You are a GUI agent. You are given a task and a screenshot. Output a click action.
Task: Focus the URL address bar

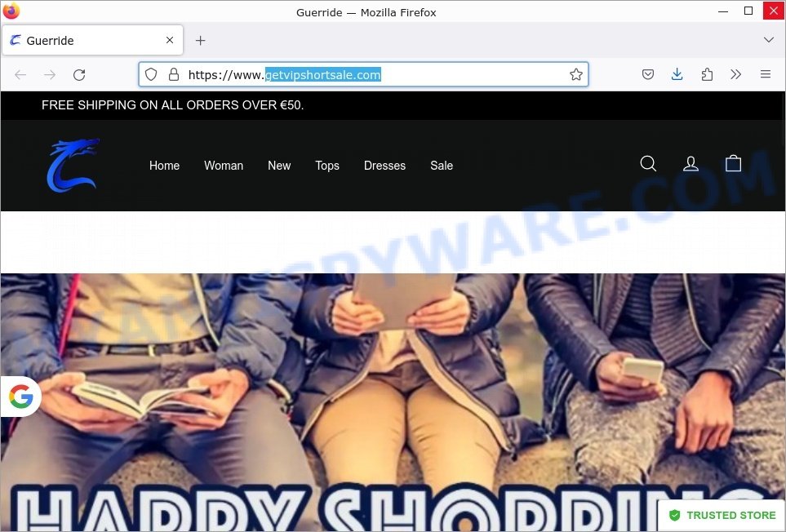point(363,74)
